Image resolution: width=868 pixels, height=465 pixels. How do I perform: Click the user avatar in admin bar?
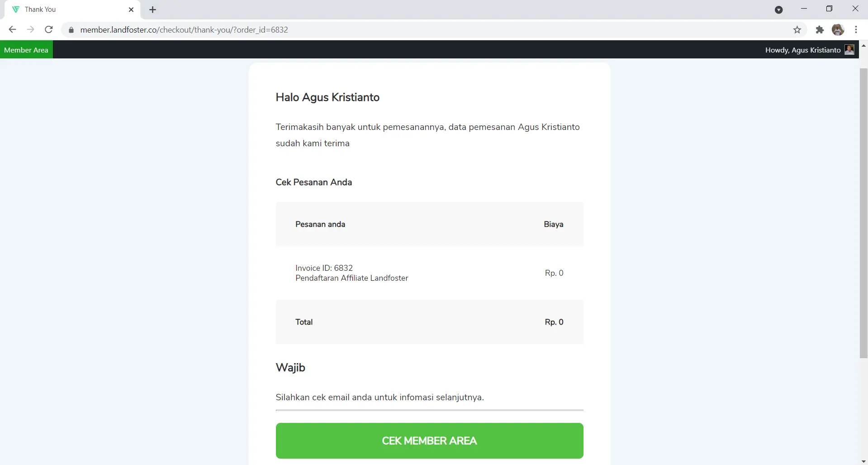click(x=849, y=50)
